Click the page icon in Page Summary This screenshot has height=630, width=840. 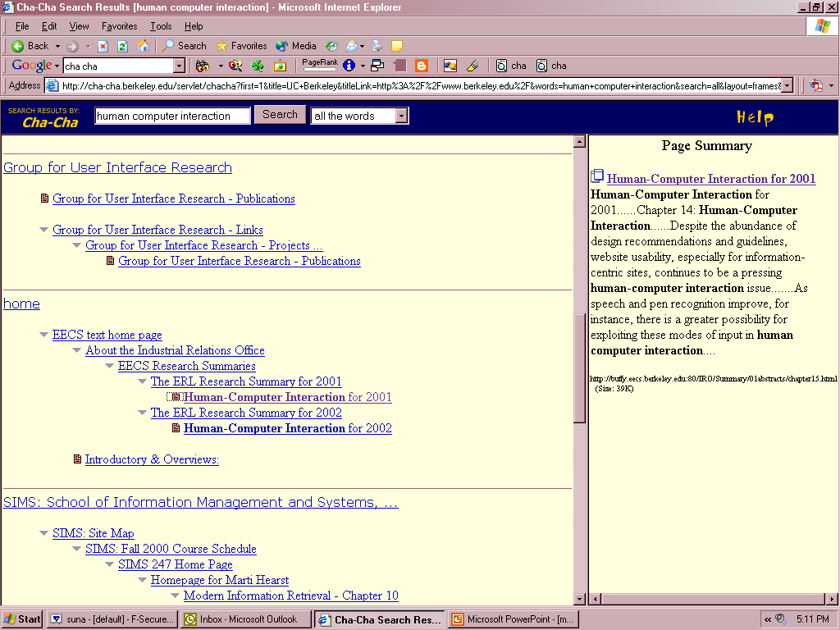coord(597,176)
